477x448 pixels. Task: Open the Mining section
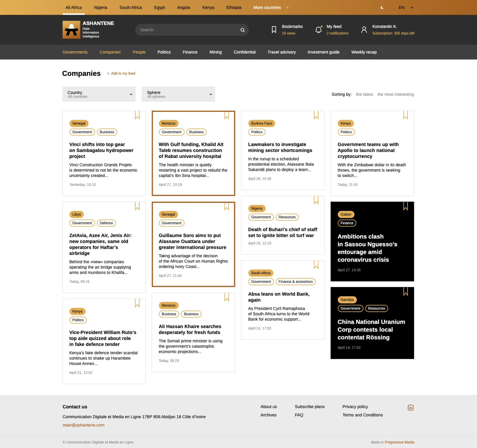(215, 52)
